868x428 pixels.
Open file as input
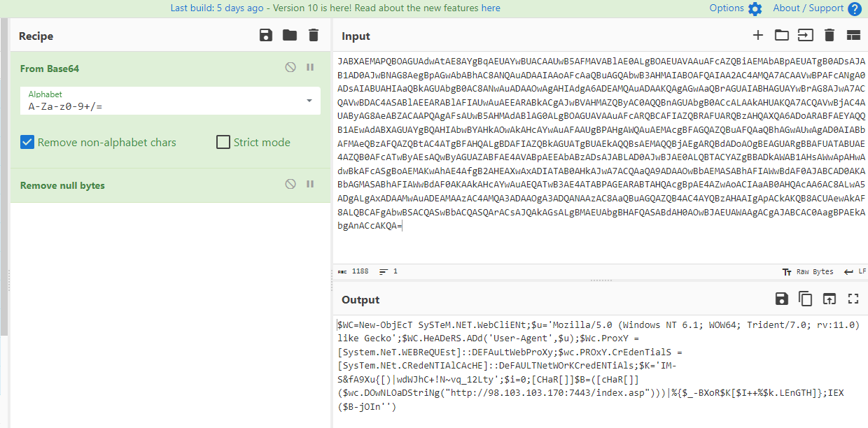(x=806, y=36)
